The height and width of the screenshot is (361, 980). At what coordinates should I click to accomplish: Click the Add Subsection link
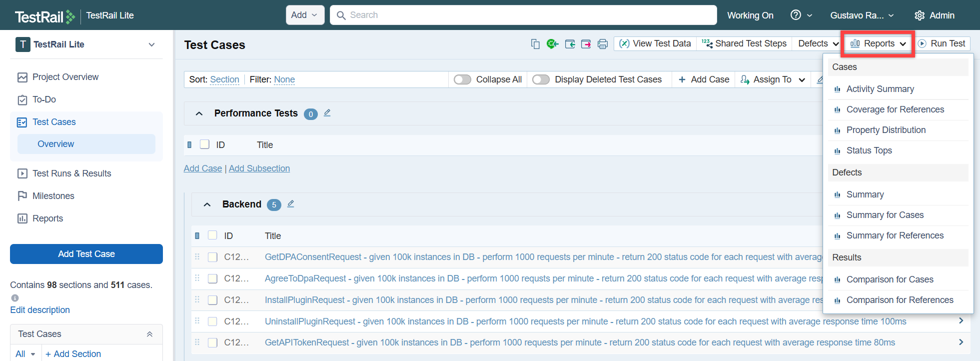(x=259, y=168)
